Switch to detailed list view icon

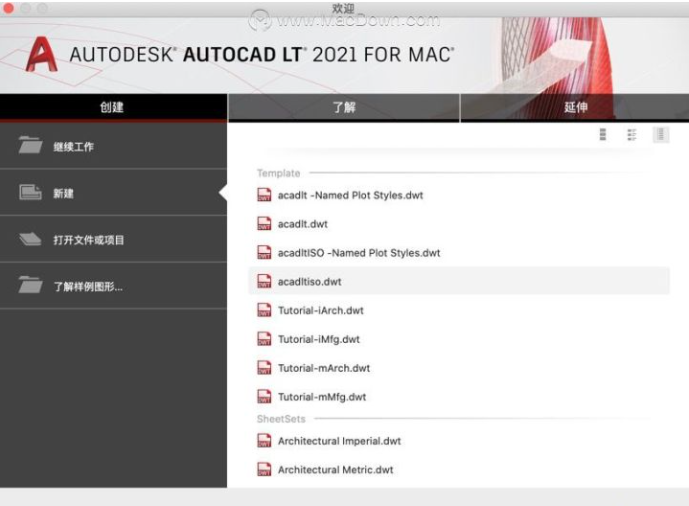(632, 134)
